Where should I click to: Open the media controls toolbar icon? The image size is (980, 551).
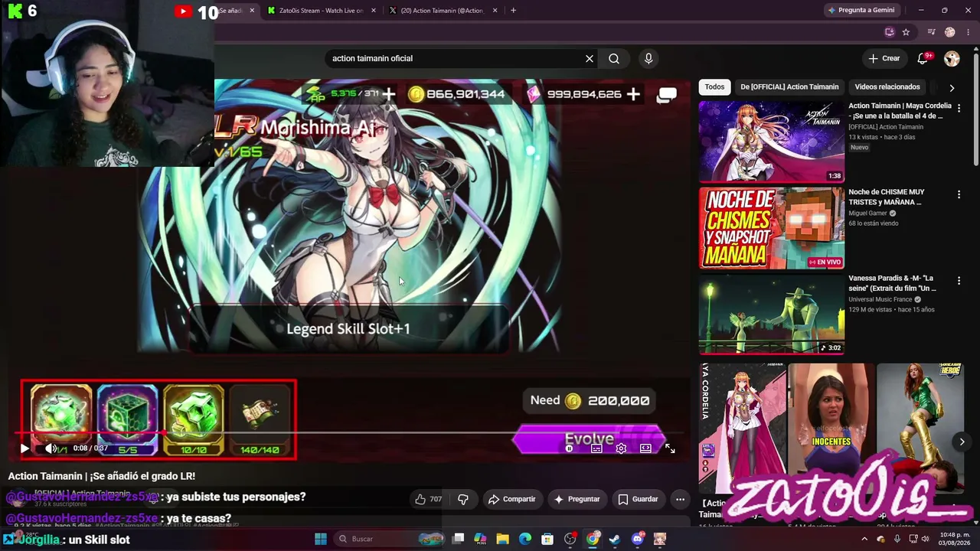click(x=931, y=32)
